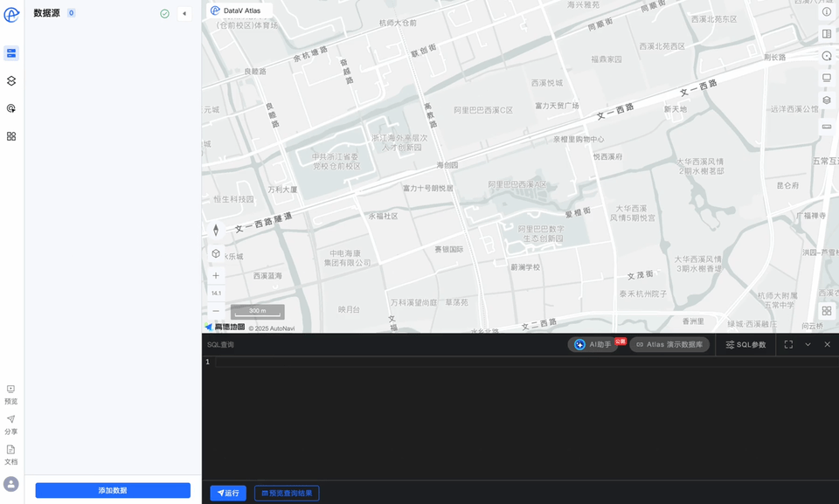Image resolution: width=839 pixels, height=504 pixels.
Task: Open the user avatar menu
Action: pyautogui.click(x=11, y=484)
